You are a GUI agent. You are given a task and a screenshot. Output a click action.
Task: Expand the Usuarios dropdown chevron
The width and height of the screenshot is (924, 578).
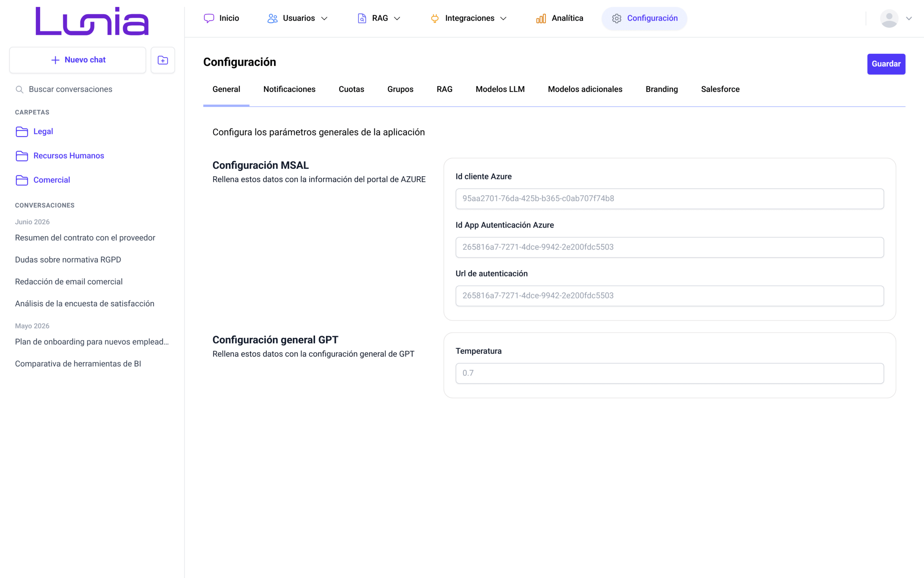324,18
